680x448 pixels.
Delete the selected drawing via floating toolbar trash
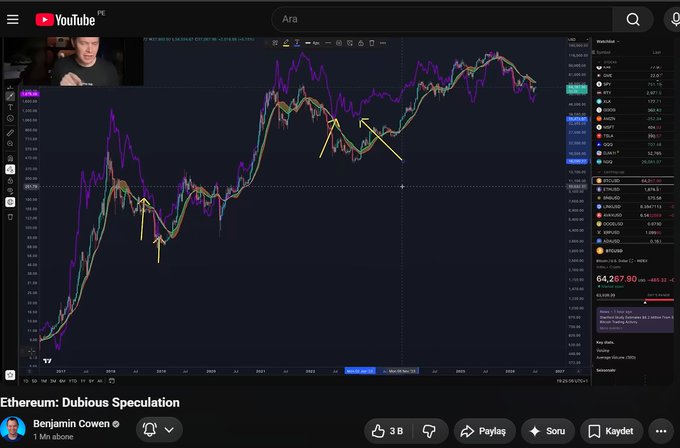(372, 43)
